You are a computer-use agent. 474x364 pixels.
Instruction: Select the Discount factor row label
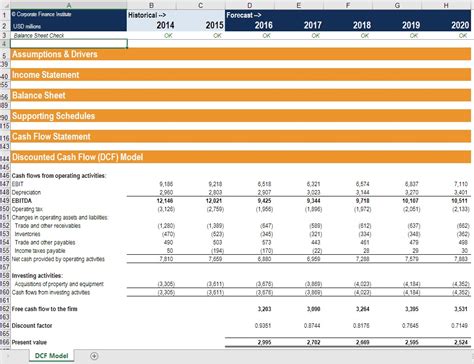32,326
